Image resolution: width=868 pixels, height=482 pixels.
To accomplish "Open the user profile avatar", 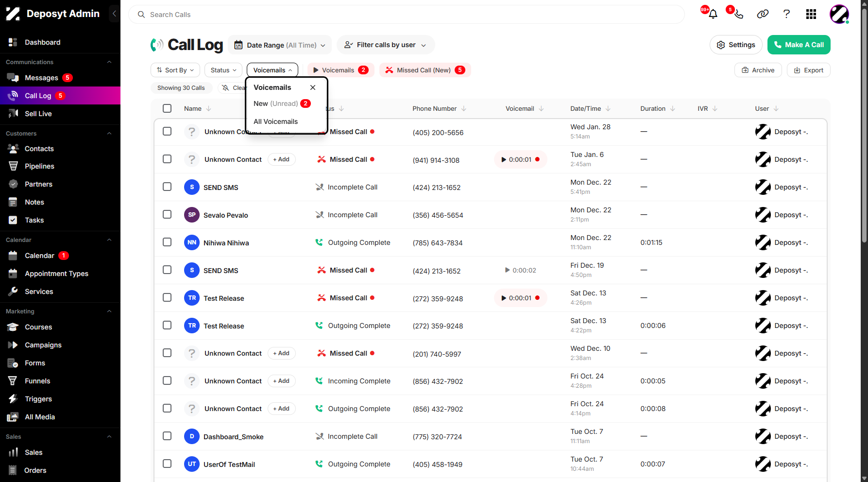I will coord(839,14).
